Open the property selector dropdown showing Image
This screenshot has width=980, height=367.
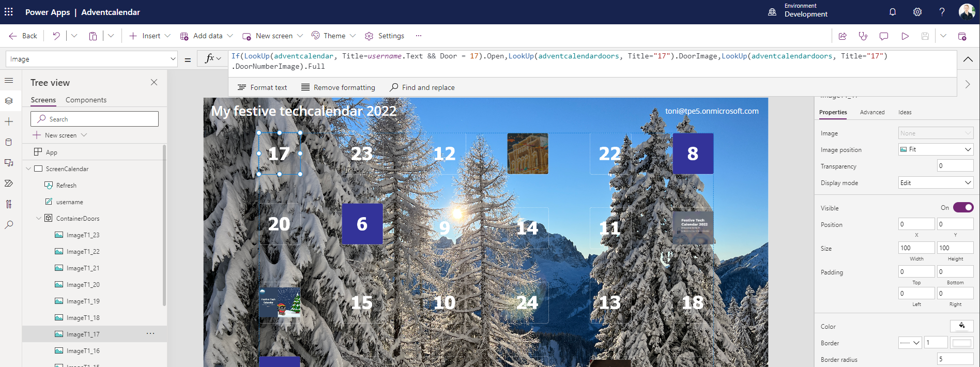(92, 59)
